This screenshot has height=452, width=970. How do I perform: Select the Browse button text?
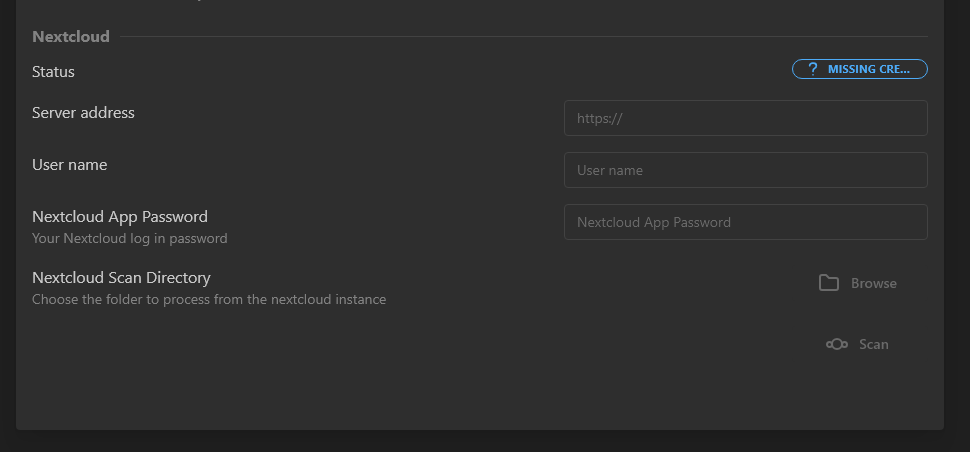(873, 283)
